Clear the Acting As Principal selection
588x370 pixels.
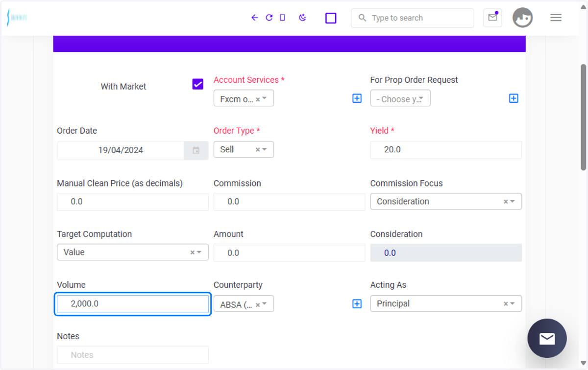[506, 304]
